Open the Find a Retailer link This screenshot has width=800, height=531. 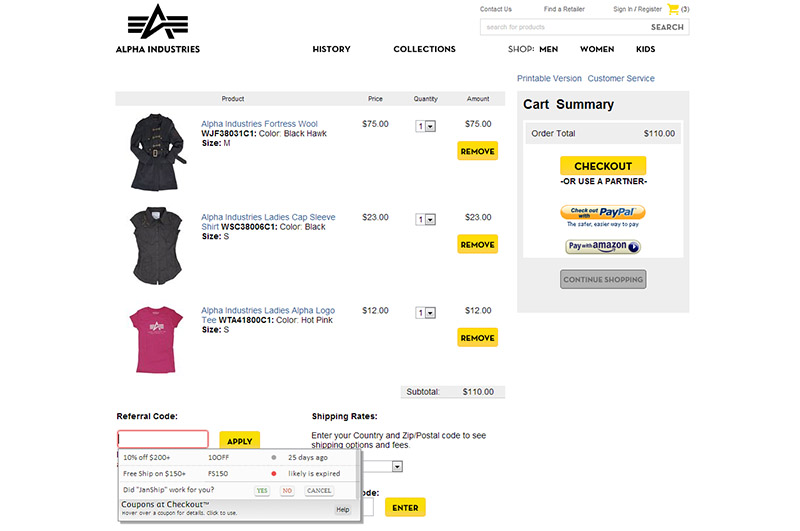click(x=564, y=9)
